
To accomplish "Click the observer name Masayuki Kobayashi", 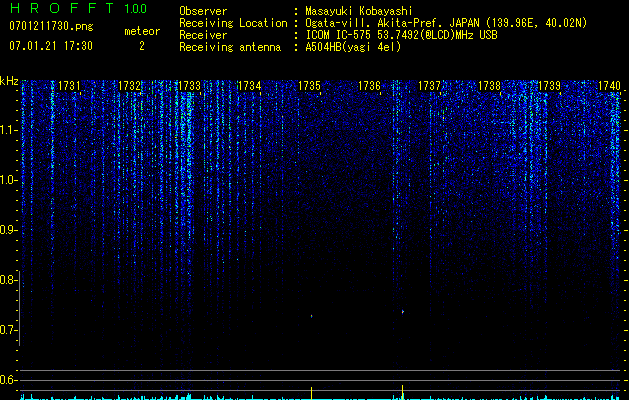I will tap(359, 11).
